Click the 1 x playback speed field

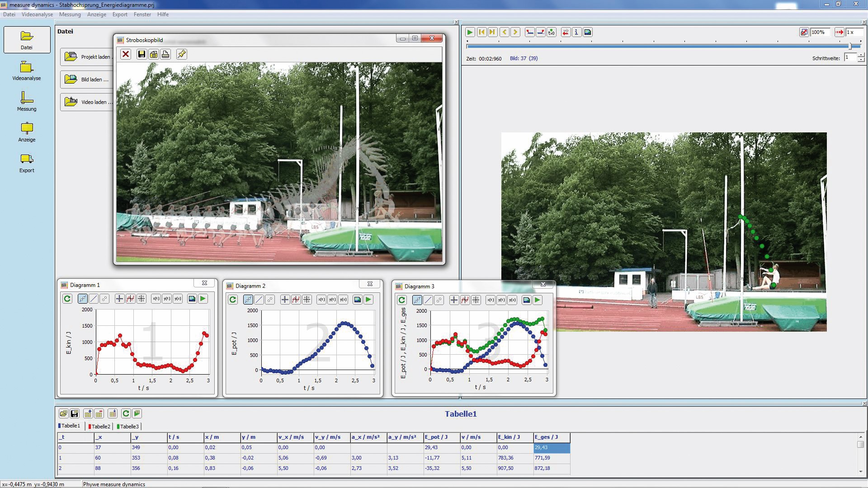click(x=854, y=32)
